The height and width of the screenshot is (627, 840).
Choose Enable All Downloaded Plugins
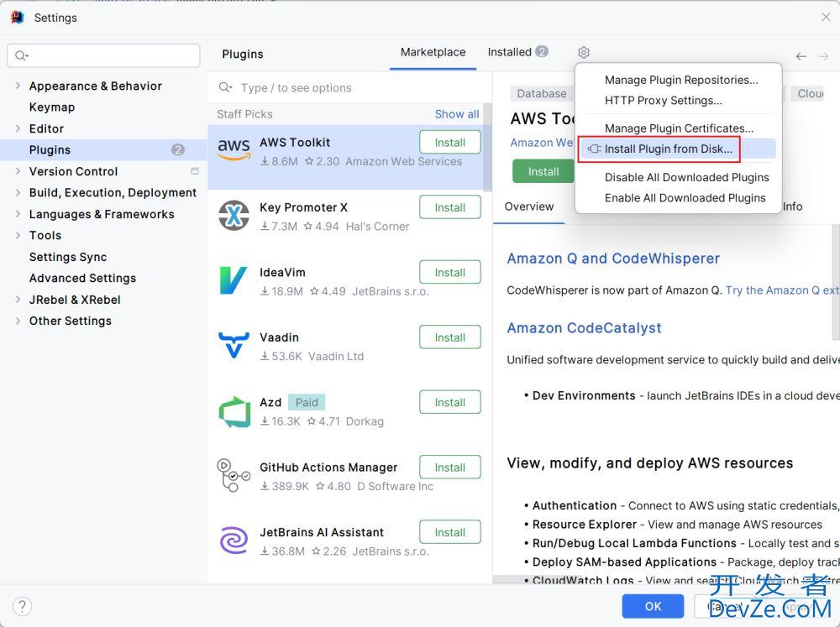click(685, 197)
